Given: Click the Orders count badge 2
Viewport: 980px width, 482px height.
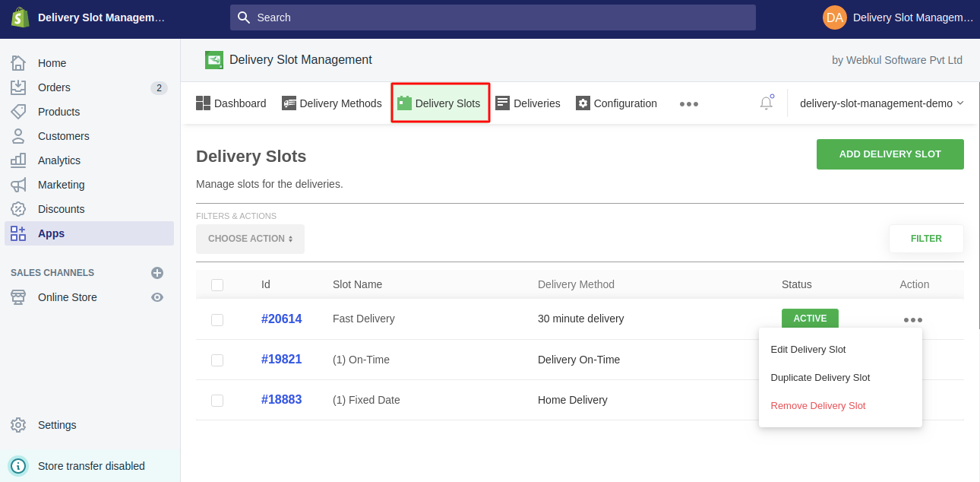Looking at the screenshot, I should (159, 88).
